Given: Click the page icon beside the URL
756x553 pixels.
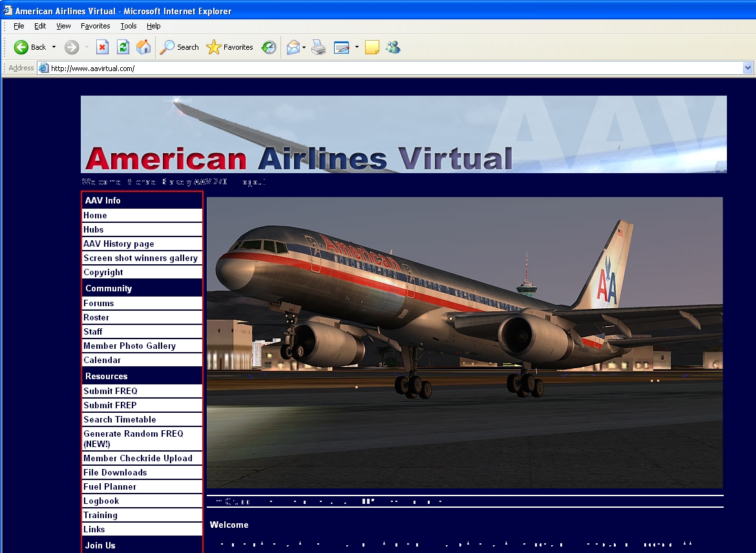Looking at the screenshot, I should (x=43, y=68).
